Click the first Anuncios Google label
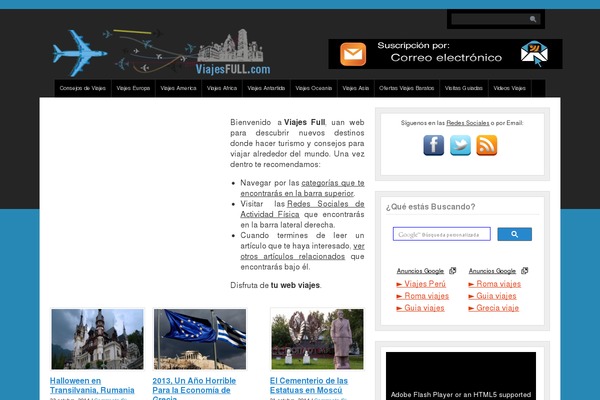Screen dimensions: 600x400 click(420, 271)
